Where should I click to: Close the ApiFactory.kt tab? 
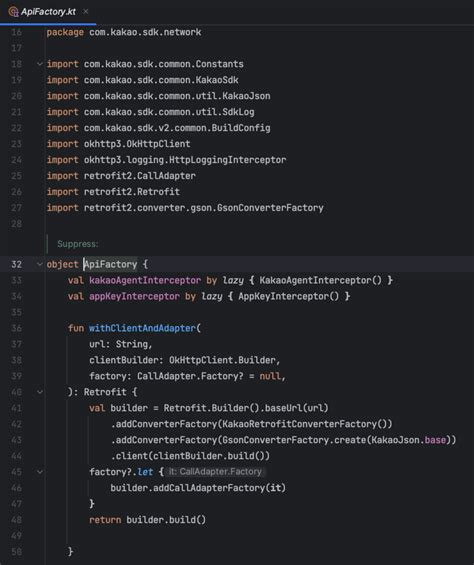tap(85, 12)
